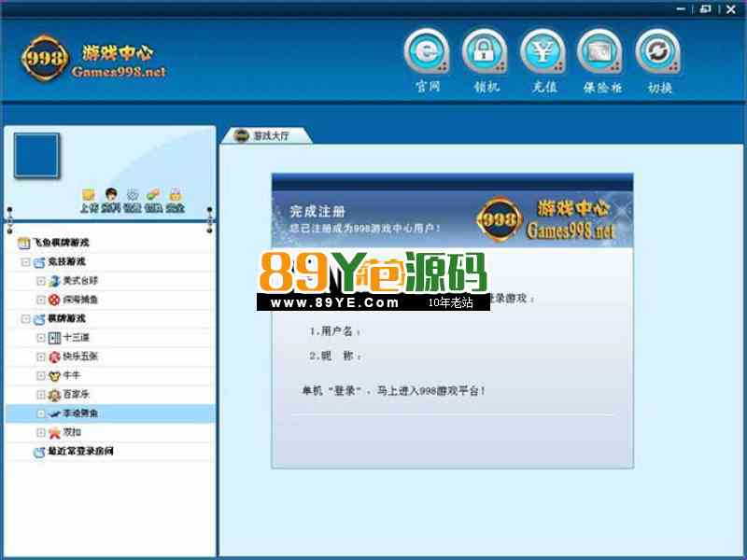
Task: Click the blue user avatar thumbnail
Action: click(x=37, y=157)
